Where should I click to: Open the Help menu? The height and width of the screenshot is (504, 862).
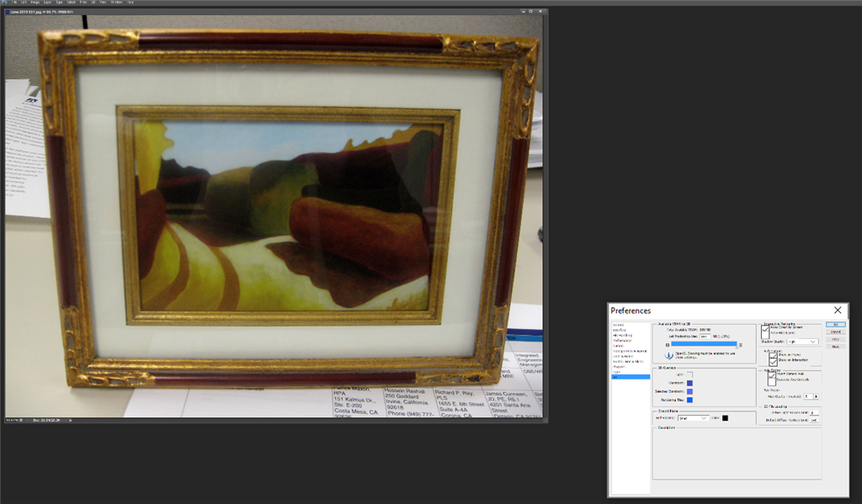point(131,3)
